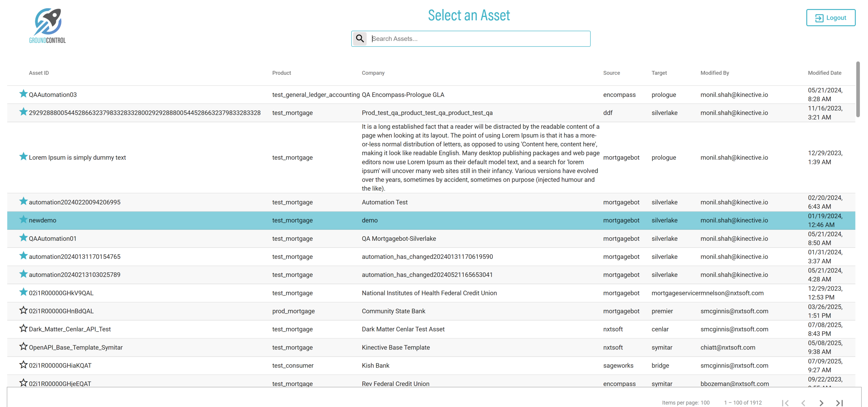Jump to the first page arrow
Screen dimensions: 868x407
(x=785, y=402)
